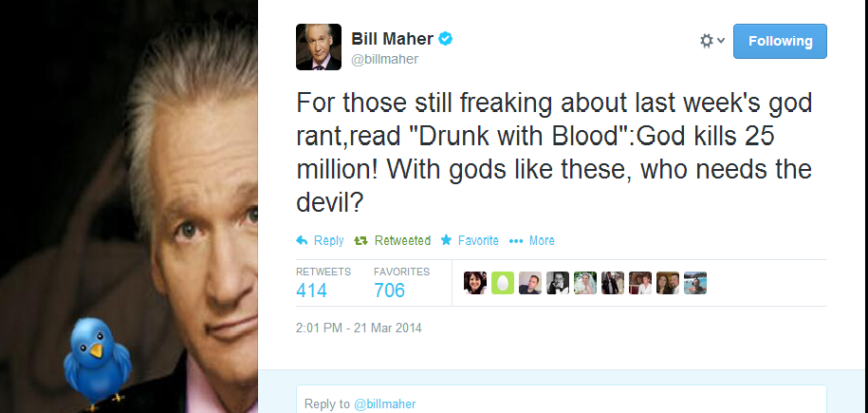This screenshot has width=868, height=413.
Task: Click the Favorite star icon
Action: (446, 240)
